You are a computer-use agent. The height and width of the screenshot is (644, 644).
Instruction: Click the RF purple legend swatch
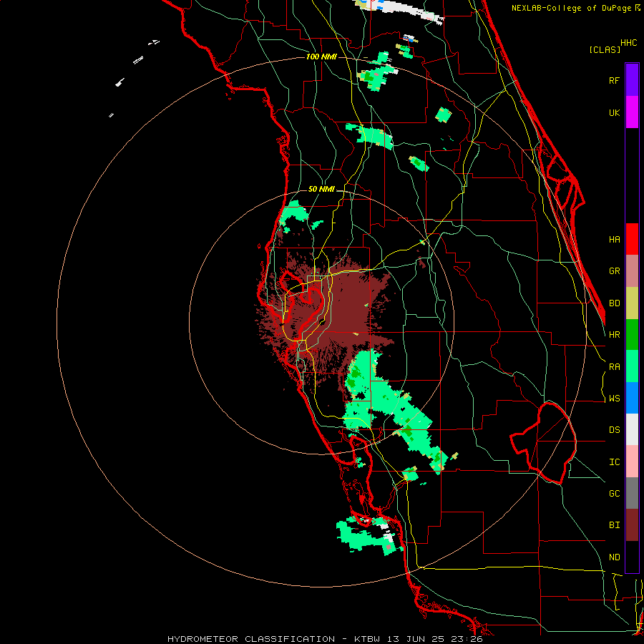click(632, 80)
